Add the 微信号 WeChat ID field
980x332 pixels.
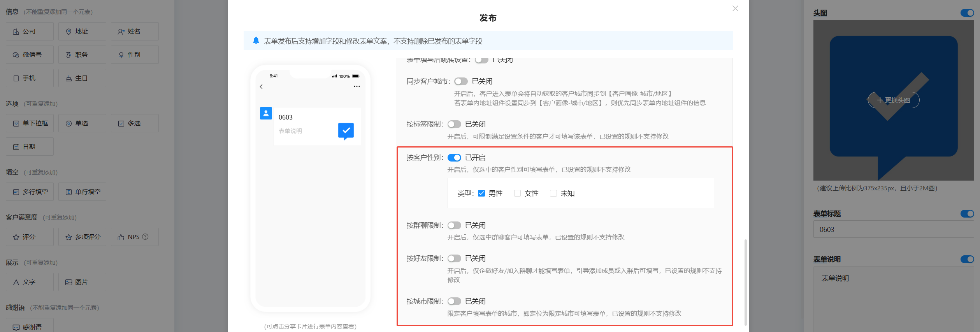tap(30, 55)
